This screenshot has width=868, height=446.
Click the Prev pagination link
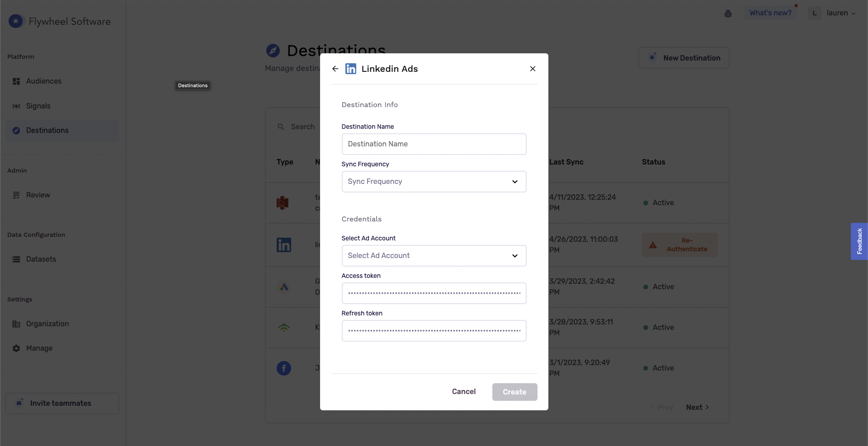[x=662, y=408]
